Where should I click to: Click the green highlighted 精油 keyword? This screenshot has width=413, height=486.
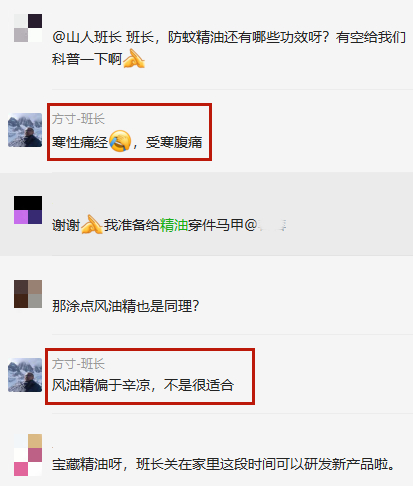[174, 225]
